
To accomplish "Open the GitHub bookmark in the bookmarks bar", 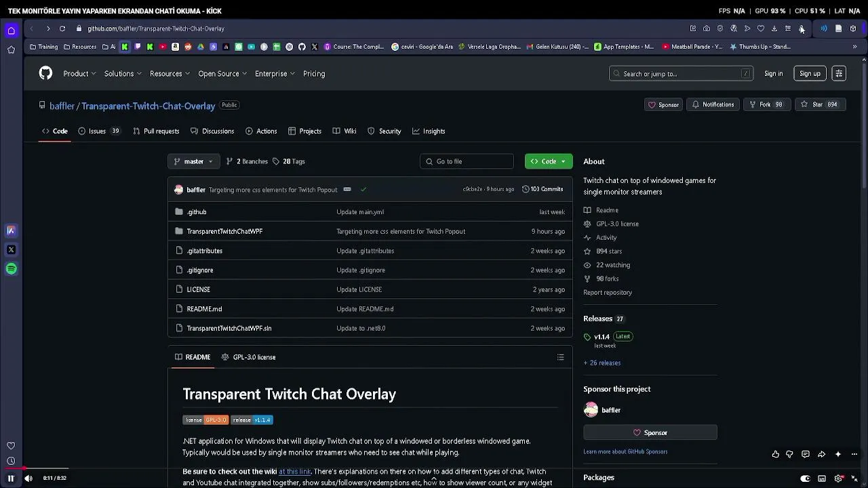I will [x=302, y=47].
